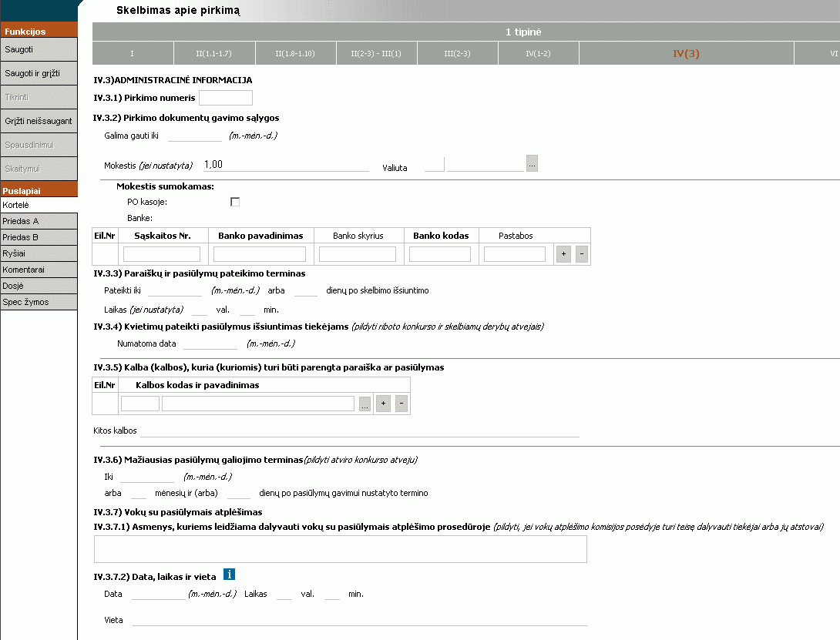Open the Priedas B page
This screenshot has width=840, height=640.
[x=39, y=237]
